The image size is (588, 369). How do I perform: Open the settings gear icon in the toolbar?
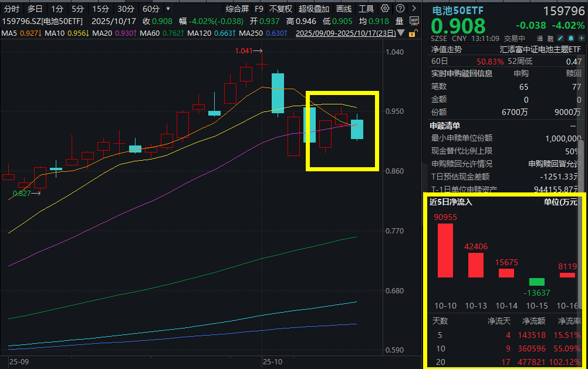coord(385,9)
